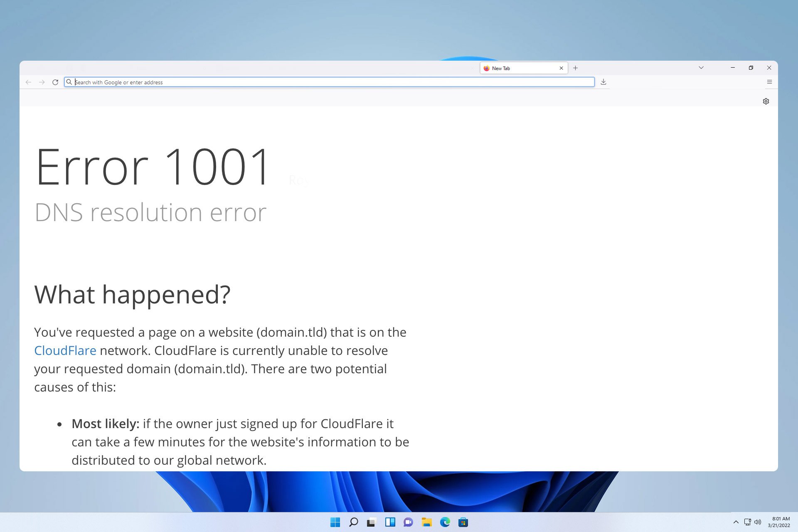This screenshot has width=798, height=532.
Task: Minimize the Firefox window
Action: coord(733,68)
